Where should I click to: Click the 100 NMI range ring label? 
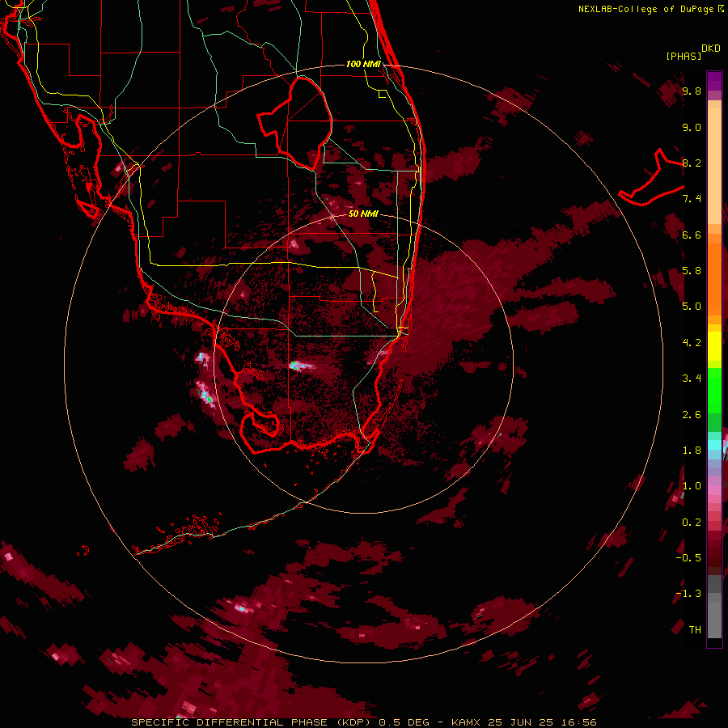(363, 64)
